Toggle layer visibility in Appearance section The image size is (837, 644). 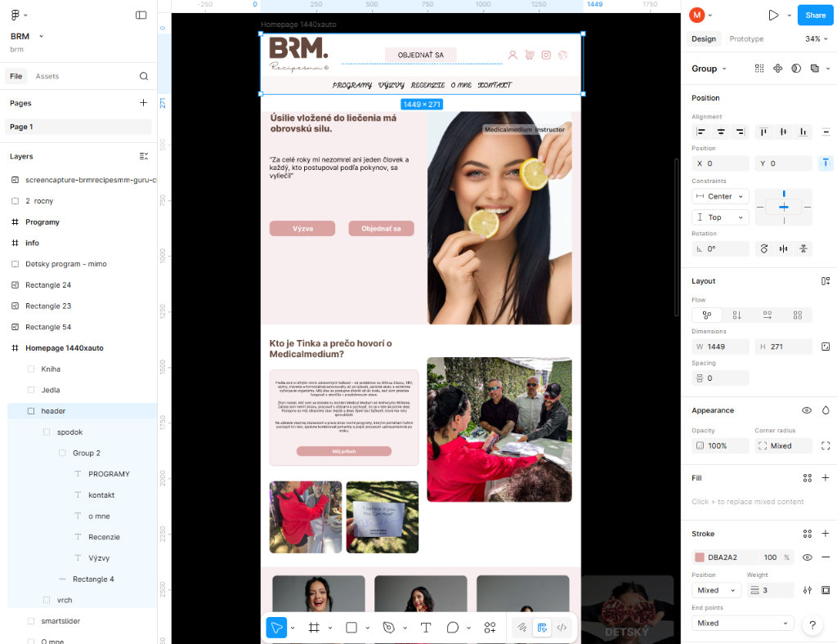pos(807,410)
